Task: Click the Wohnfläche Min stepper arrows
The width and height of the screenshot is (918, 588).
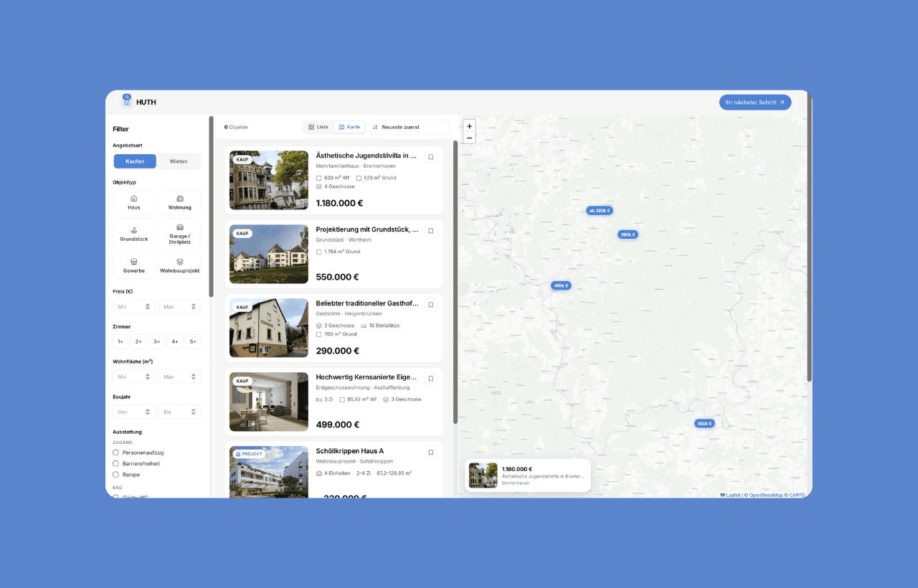Action: click(x=148, y=376)
